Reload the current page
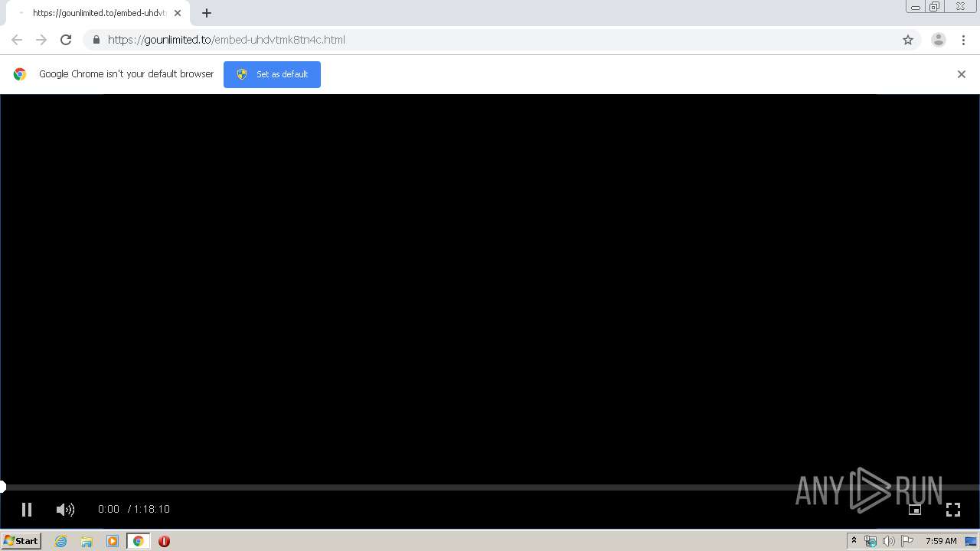The width and height of the screenshot is (980, 551). 66,40
